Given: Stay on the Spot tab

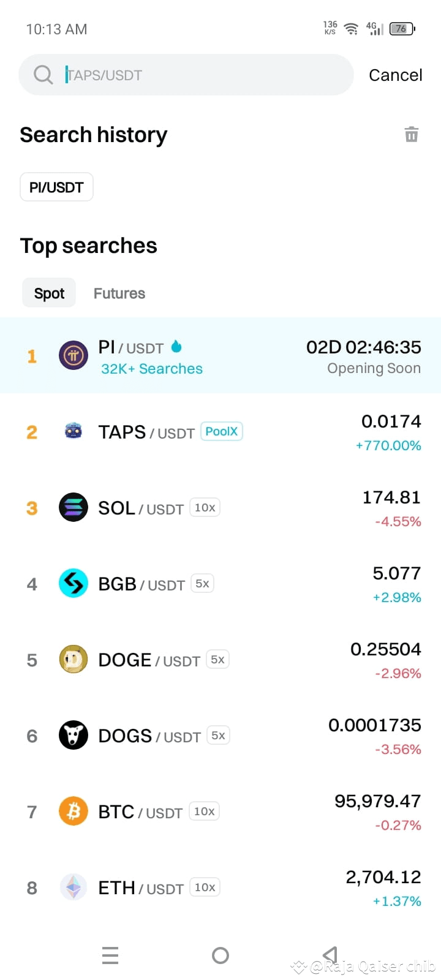Looking at the screenshot, I should [48, 293].
